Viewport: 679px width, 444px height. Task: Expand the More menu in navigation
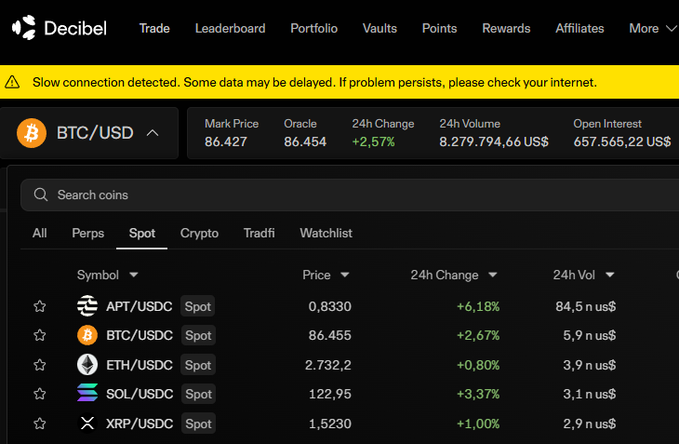click(x=652, y=29)
